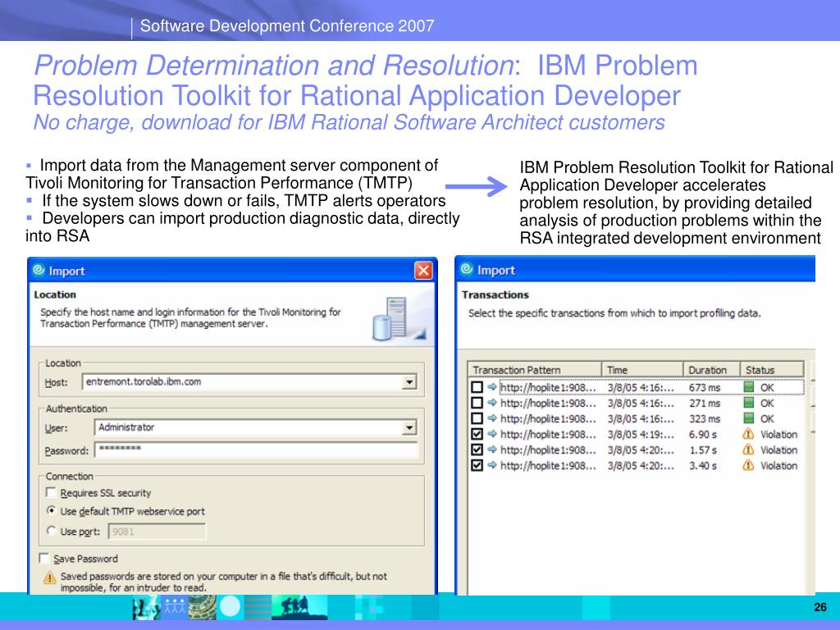Click the arrow icon in the 271 ms row
The image size is (840, 630).
[x=492, y=403]
